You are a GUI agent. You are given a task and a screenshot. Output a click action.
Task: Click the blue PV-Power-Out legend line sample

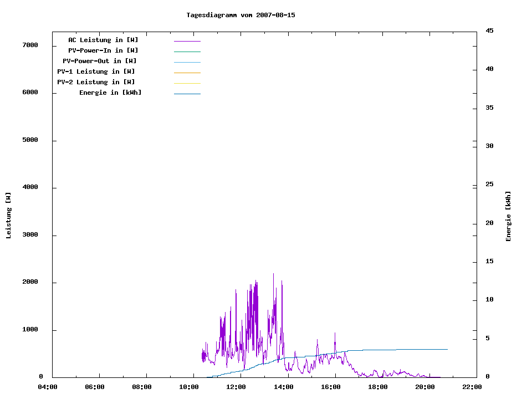pos(187,62)
